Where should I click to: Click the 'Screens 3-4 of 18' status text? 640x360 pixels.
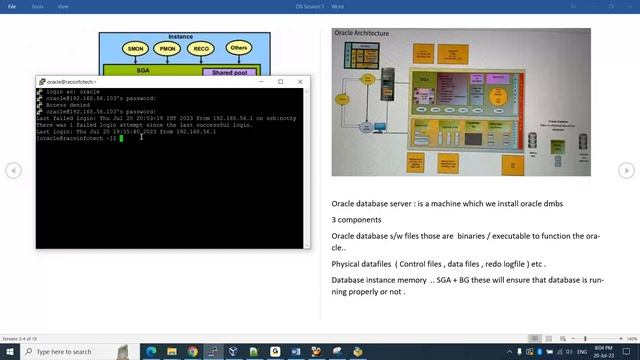point(20,339)
